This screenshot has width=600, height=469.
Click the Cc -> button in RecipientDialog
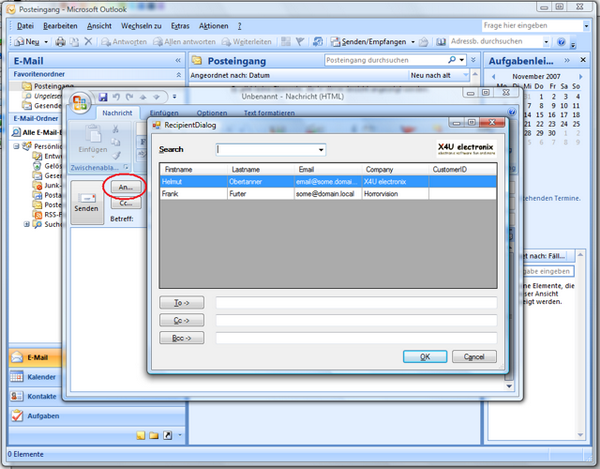pyautogui.click(x=182, y=320)
